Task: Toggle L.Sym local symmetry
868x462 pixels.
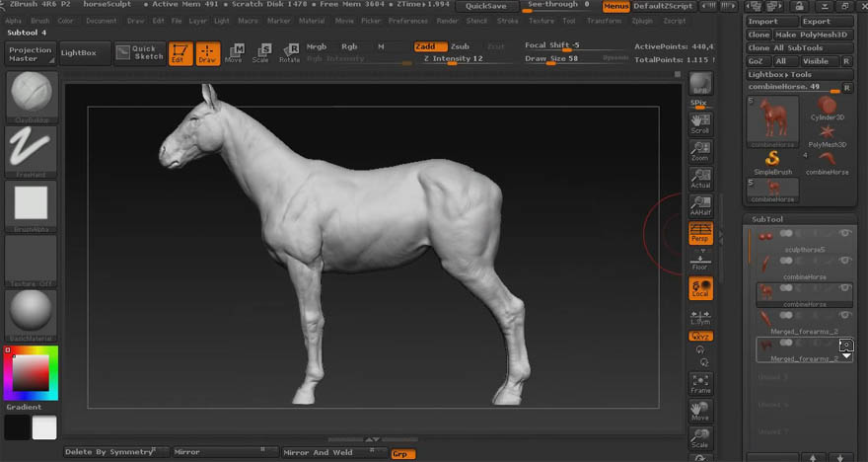Action: click(700, 317)
